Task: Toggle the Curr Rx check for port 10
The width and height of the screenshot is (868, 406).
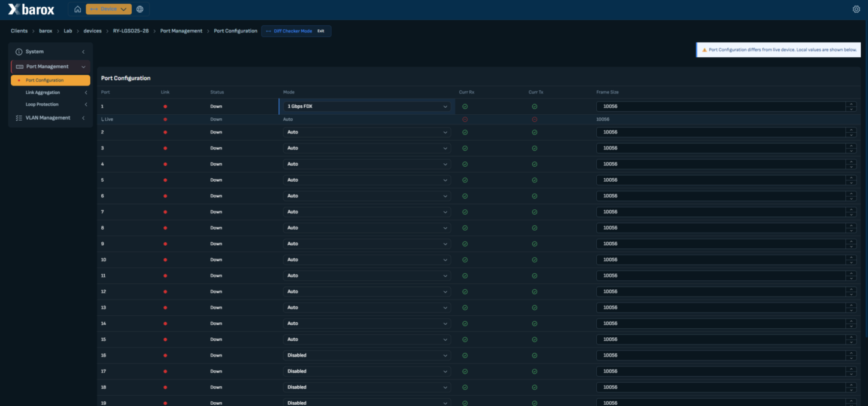Action: coord(465,260)
